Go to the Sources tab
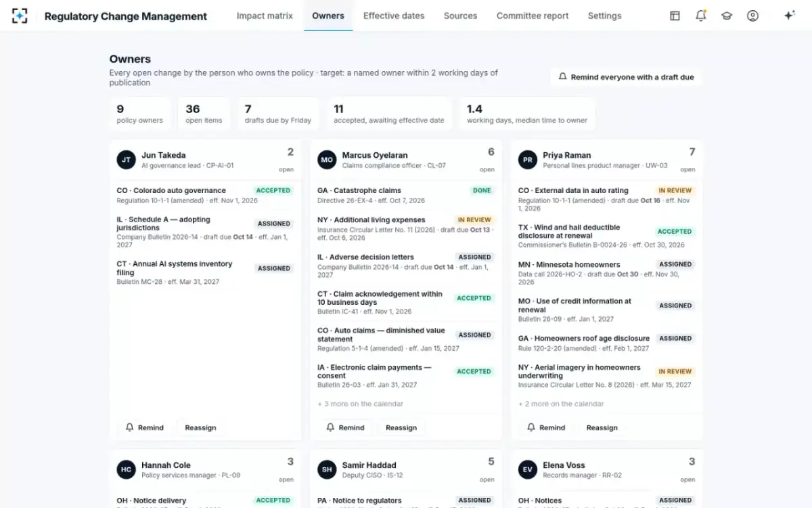 coord(460,16)
